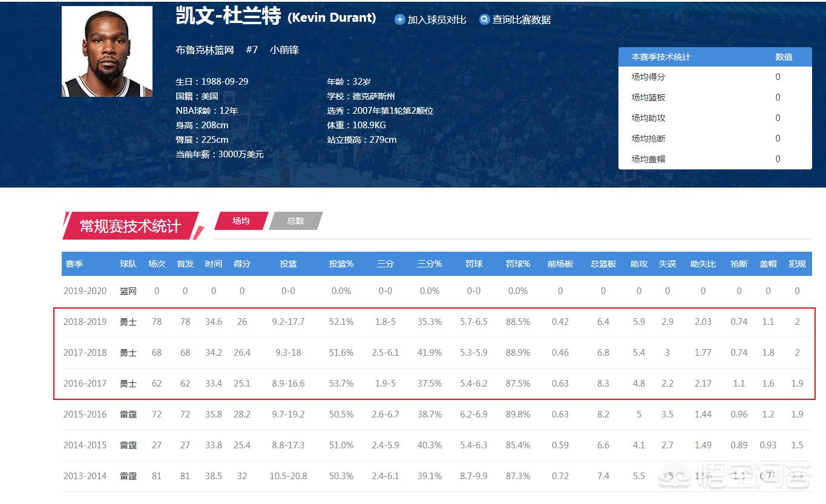
Task: Select the 2017-2018 season row label
Action: coord(85,353)
